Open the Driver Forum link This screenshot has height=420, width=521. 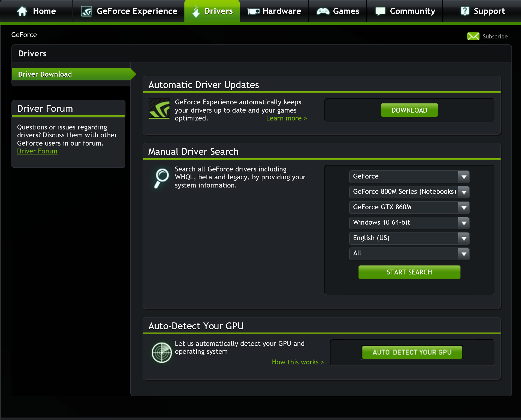[x=37, y=151]
